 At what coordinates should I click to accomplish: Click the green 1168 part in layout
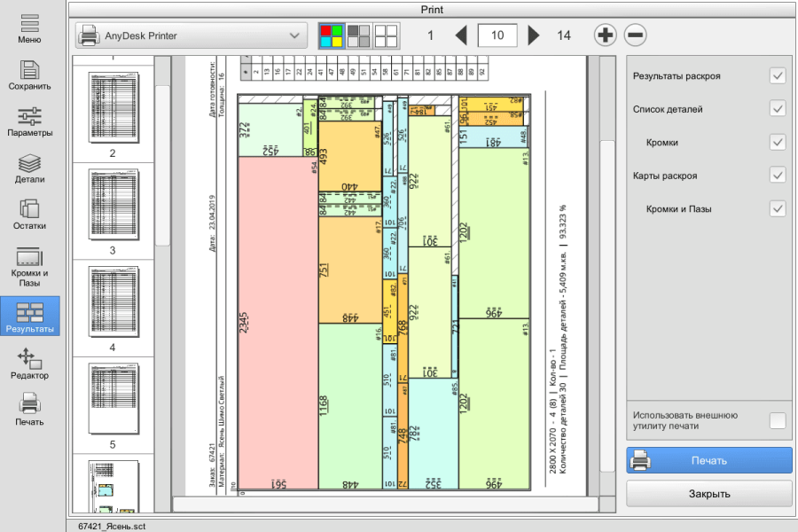click(x=350, y=406)
